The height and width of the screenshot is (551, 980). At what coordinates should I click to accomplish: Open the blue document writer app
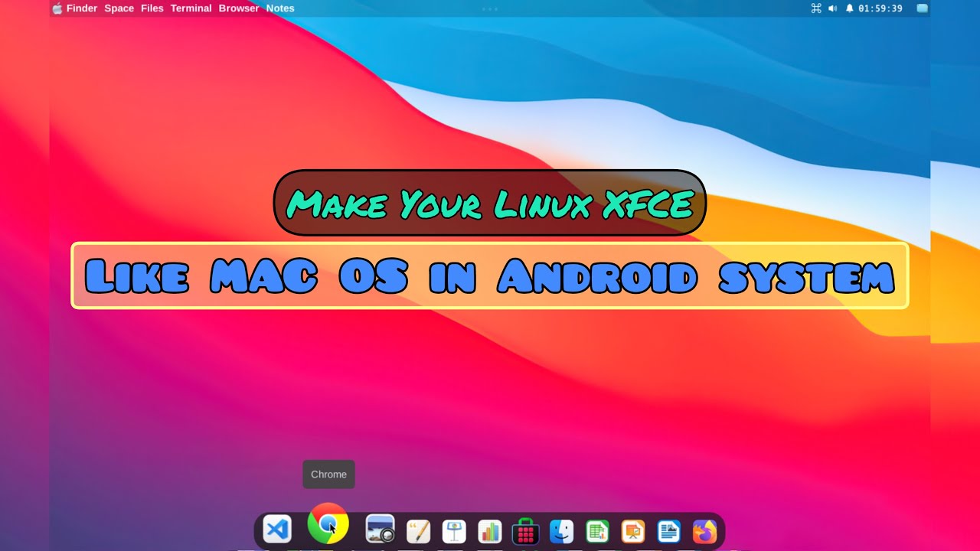click(669, 531)
